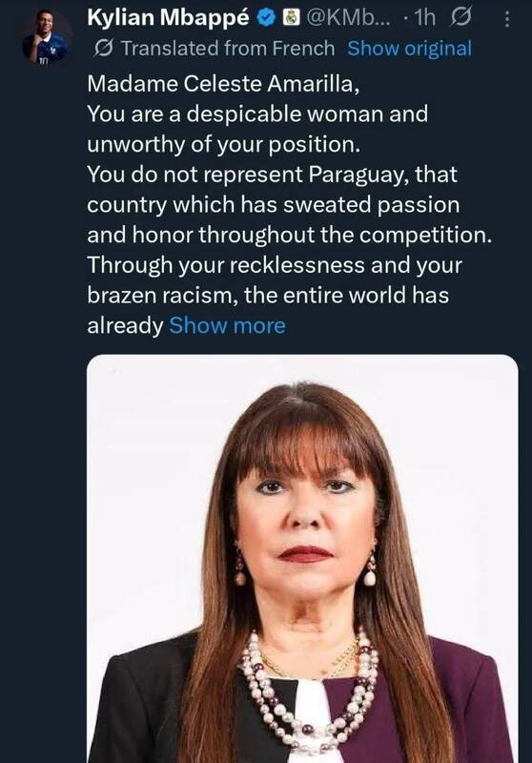Click the "Kylian Mbappé" display name
Viewport: 532px width, 763px height.
(x=168, y=18)
